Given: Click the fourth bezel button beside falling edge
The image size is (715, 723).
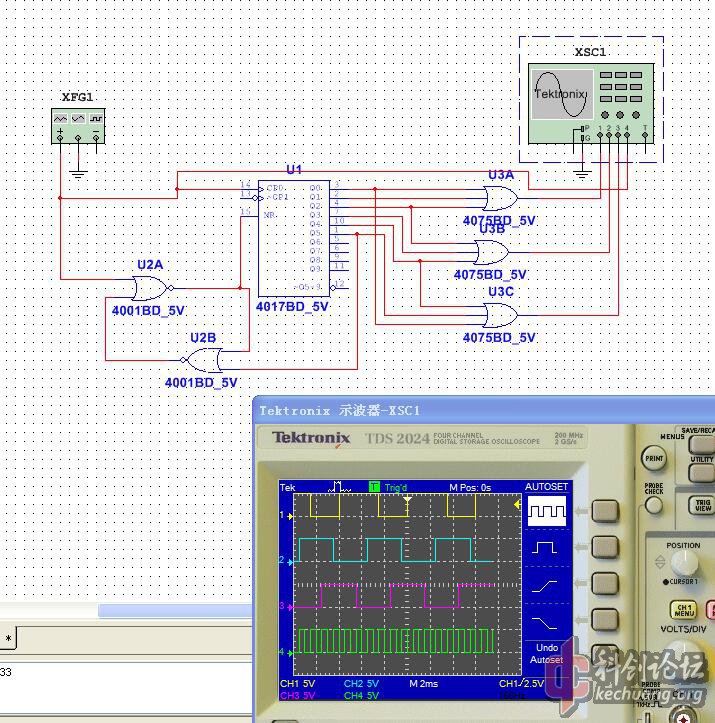Looking at the screenshot, I should (x=605, y=620).
